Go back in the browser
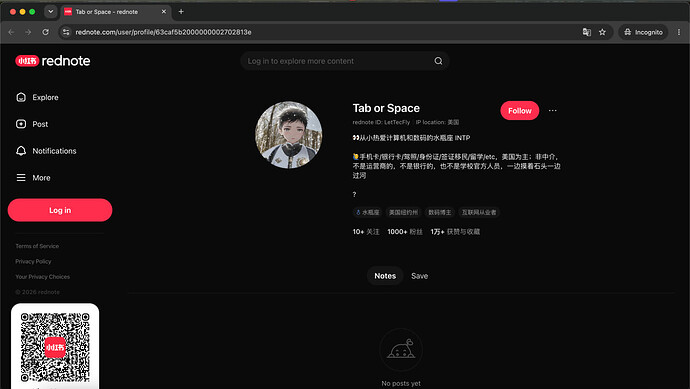 click(11, 32)
